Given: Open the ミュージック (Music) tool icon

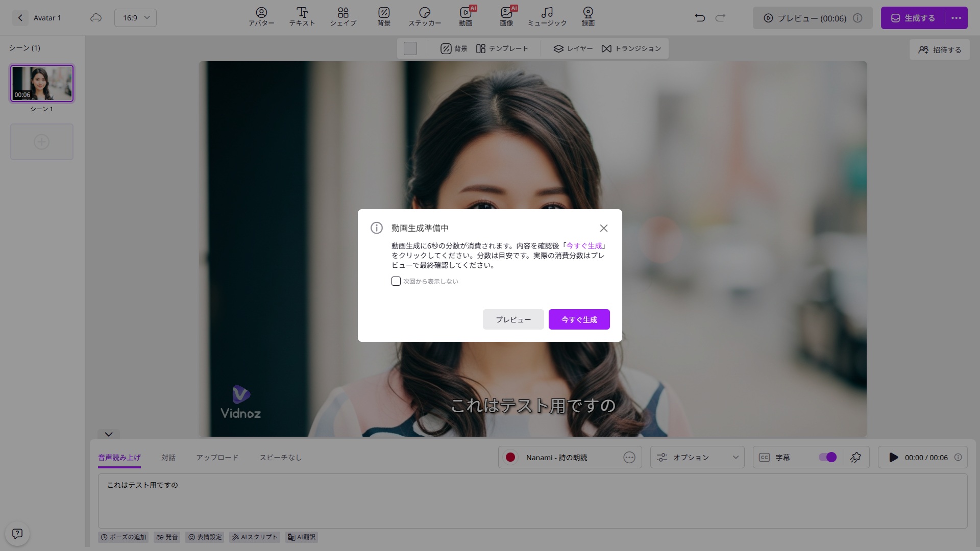Looking at the screenshot, I should 547,13.
